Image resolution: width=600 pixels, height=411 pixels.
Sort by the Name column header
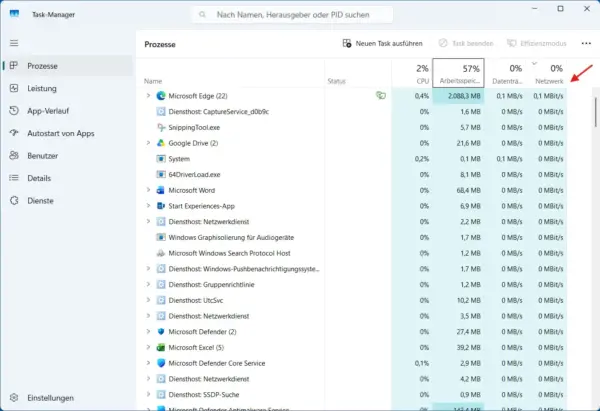(x=231, y=73)
